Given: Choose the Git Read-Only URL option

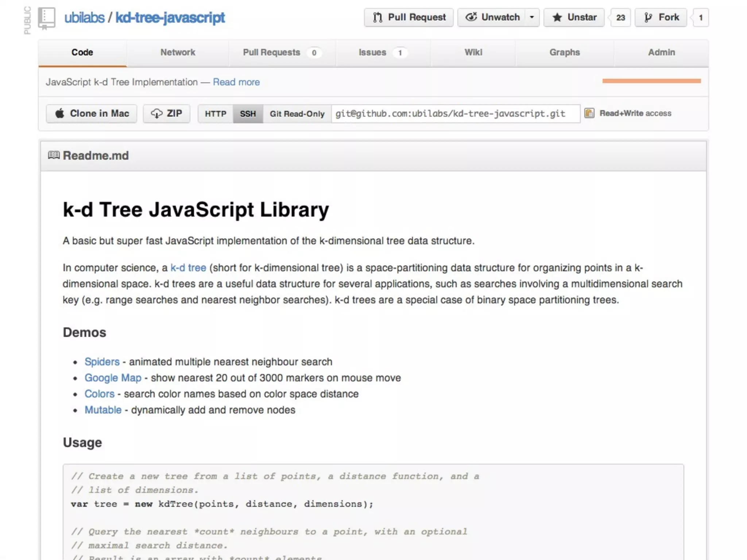Looking at the screenshot, I should (x=297, y=114).
